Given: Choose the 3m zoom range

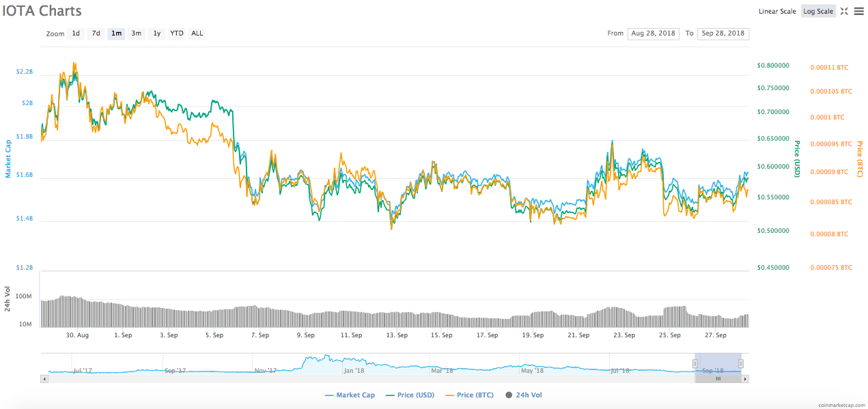Looking at the screenshot, I should click(137, 33).
